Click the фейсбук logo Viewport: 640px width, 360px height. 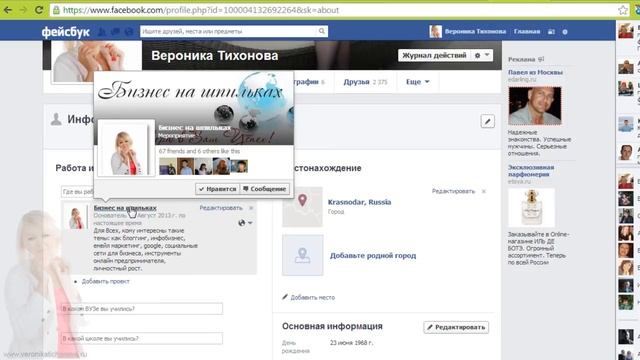(x=65, y=31)
